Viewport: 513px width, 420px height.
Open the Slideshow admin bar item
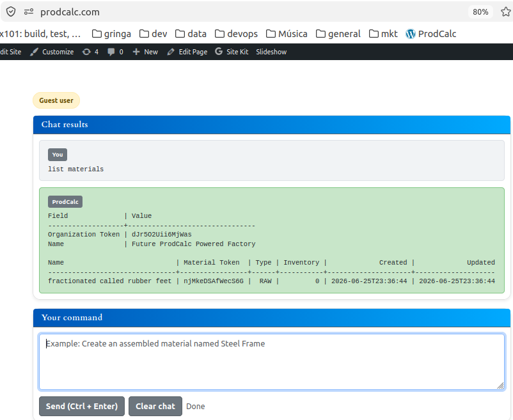(x=271, y=52)
